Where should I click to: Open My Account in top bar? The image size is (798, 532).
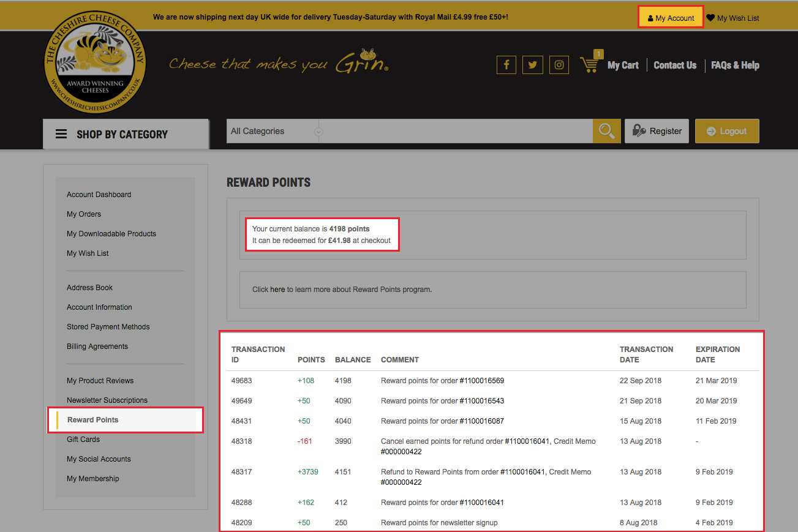pos(671,17)
